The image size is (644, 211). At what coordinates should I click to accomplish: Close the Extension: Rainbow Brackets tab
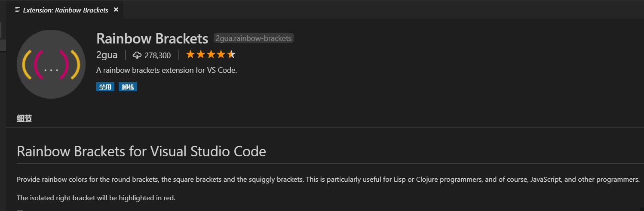click(x=116, y=9)
